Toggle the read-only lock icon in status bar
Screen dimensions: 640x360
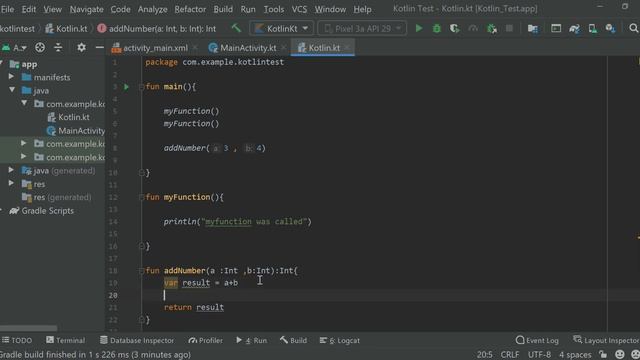tap(603, 354)
